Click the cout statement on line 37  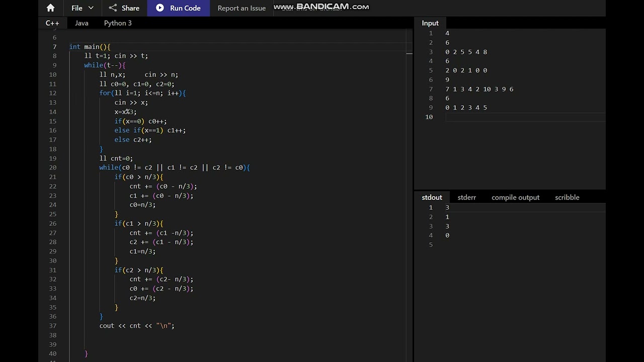click(x=137, y=326)
